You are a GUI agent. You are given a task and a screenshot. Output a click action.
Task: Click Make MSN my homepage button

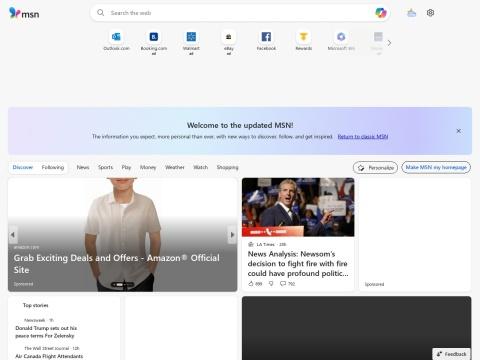point(436,167)
